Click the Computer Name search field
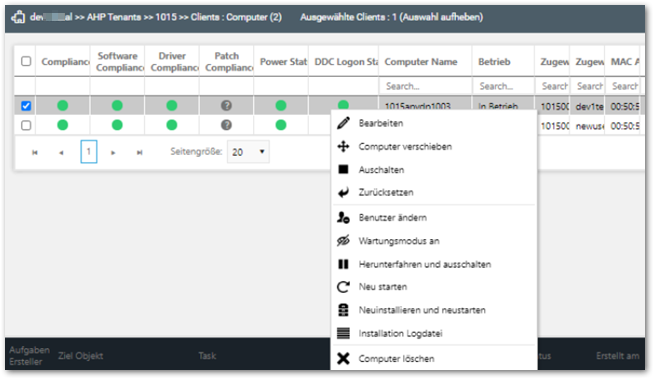The height and width of the screenshot is (379, 654). [x=425, y=86]
